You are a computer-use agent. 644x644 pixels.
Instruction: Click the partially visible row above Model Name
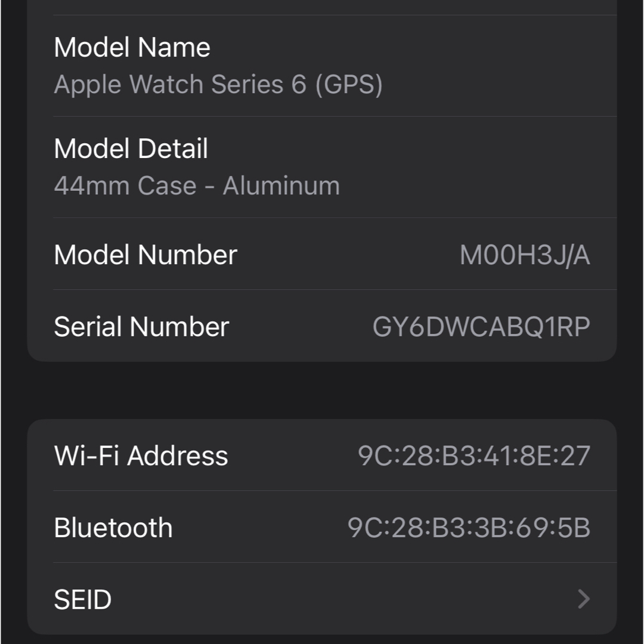coord(322,7)
